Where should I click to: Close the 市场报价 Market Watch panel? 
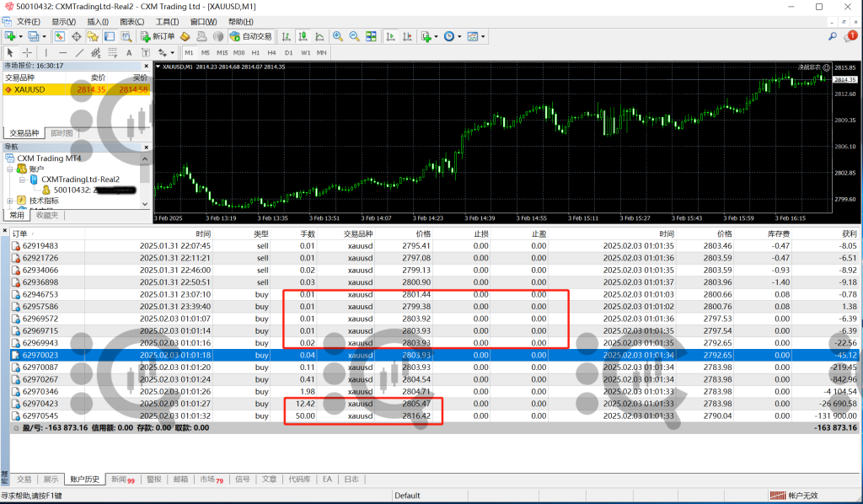tap(147, 66)
